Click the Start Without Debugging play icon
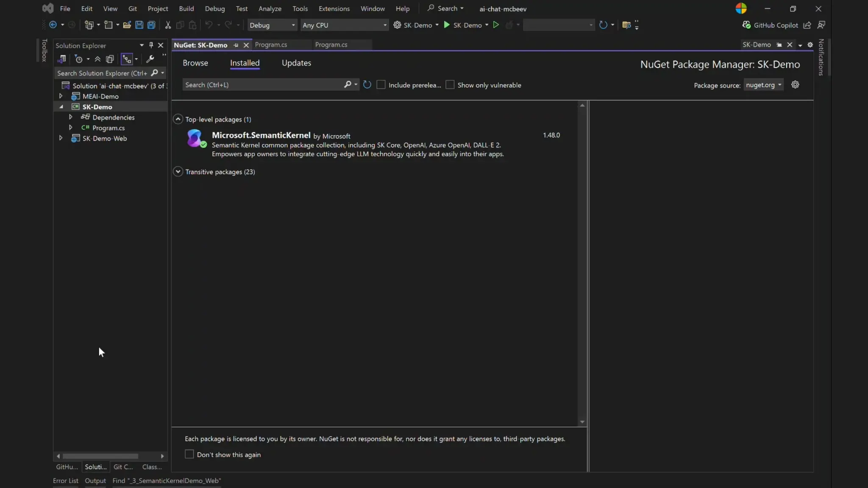 coord(496,25)
